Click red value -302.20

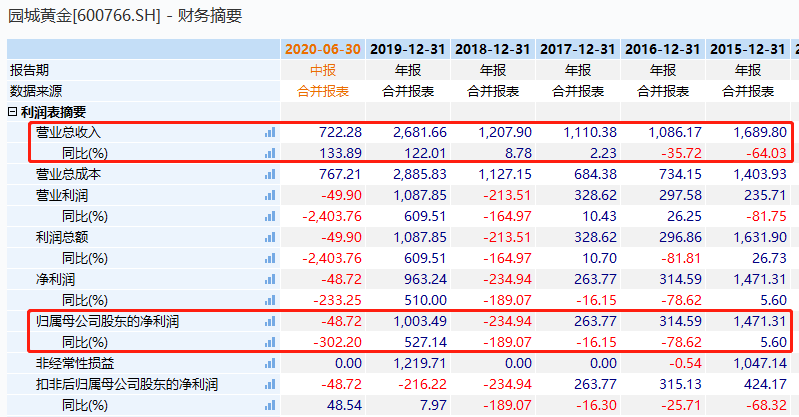coord(337,343)
